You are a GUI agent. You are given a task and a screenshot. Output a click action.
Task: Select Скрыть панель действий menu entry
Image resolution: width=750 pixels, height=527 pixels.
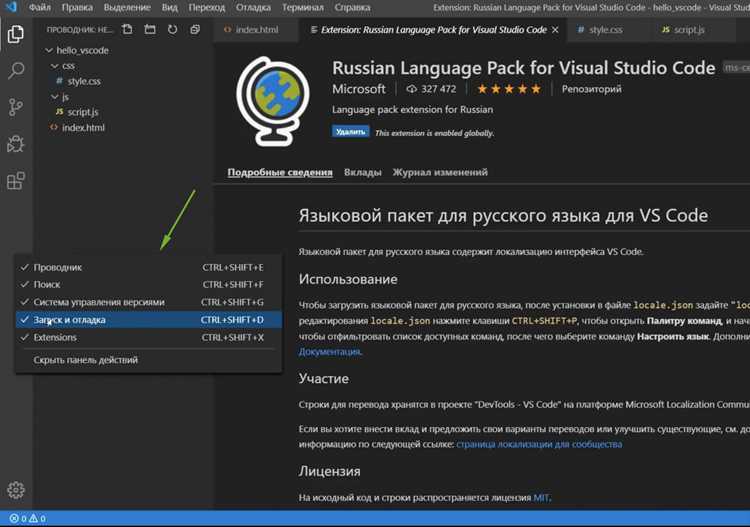coord(149,360)
